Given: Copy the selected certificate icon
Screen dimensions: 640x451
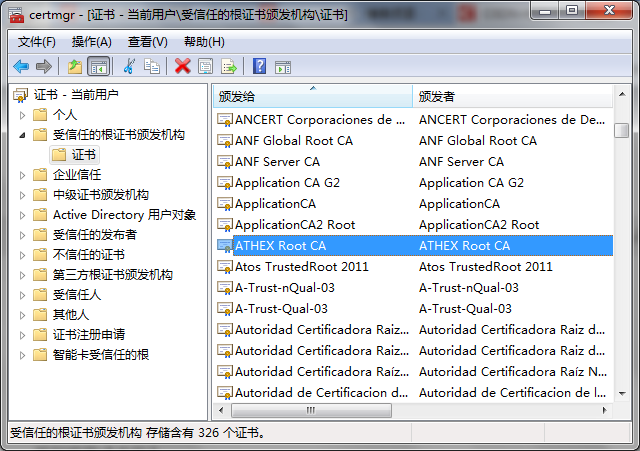Looking at the screenshot, I should pos(151,66).
